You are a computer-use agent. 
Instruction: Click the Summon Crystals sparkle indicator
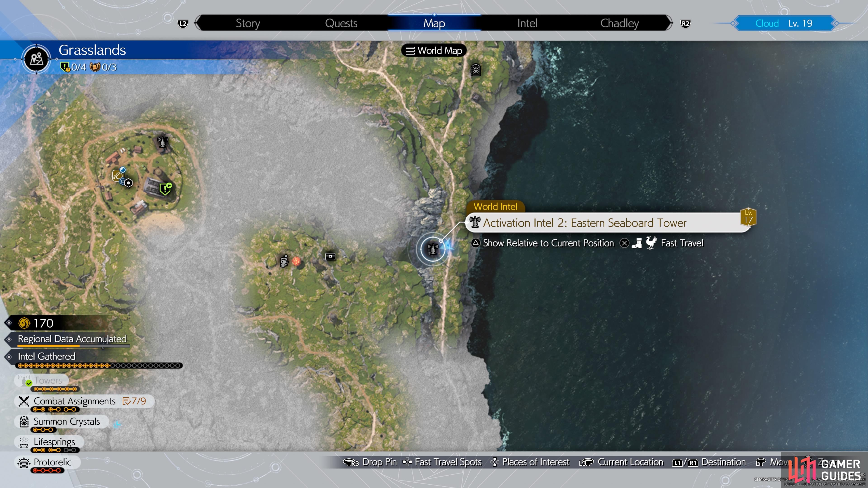coord(117,425)
